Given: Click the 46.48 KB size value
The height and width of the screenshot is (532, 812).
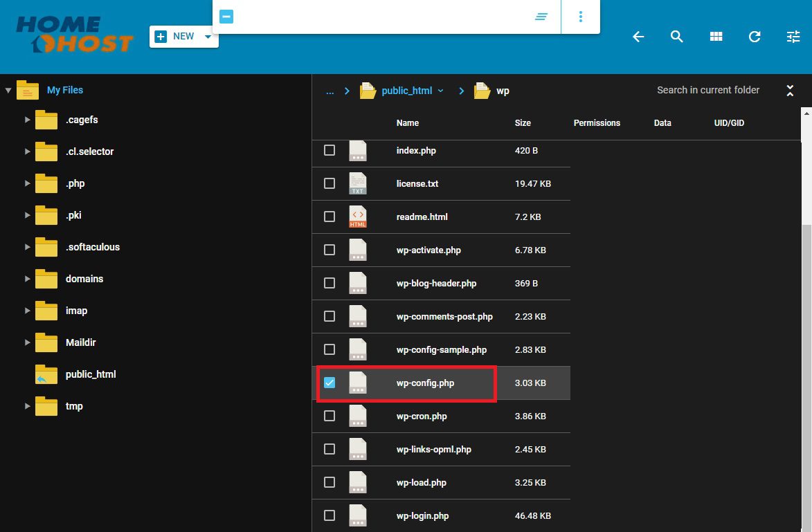Looking at the screenshot, I should [533, 516].
